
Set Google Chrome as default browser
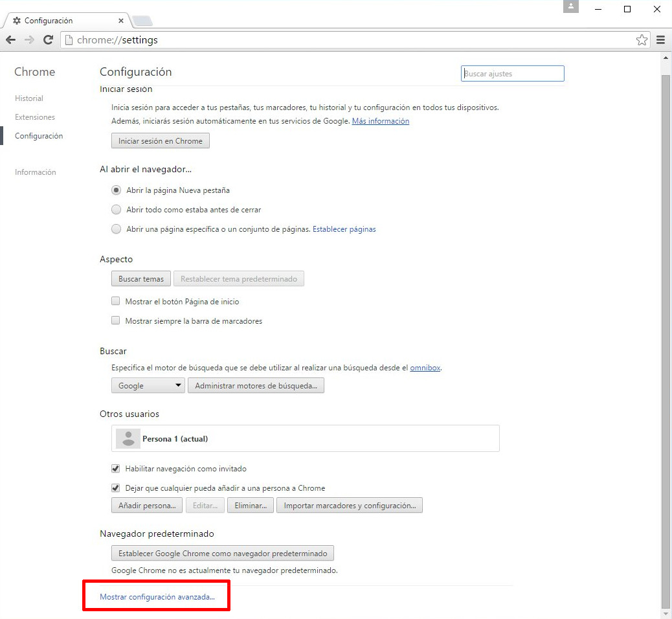pos(223,553)
